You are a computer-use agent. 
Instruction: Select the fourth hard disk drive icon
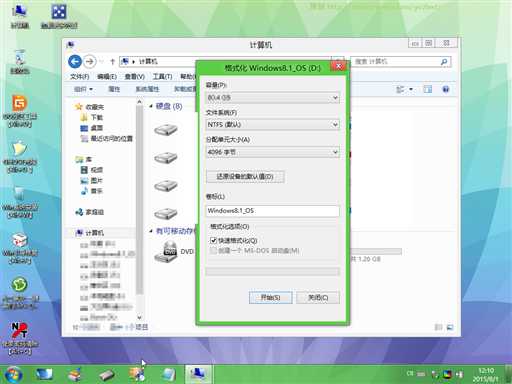tap(166, 213)
